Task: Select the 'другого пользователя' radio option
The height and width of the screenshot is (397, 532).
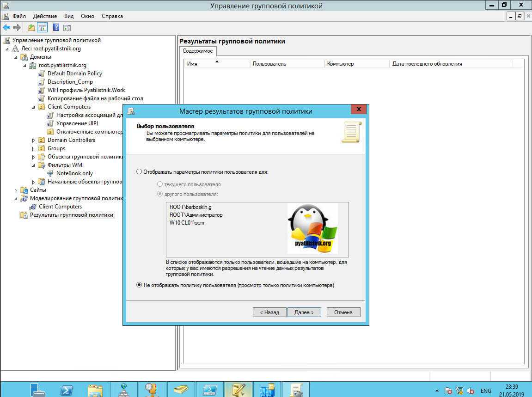Action: 160,194
